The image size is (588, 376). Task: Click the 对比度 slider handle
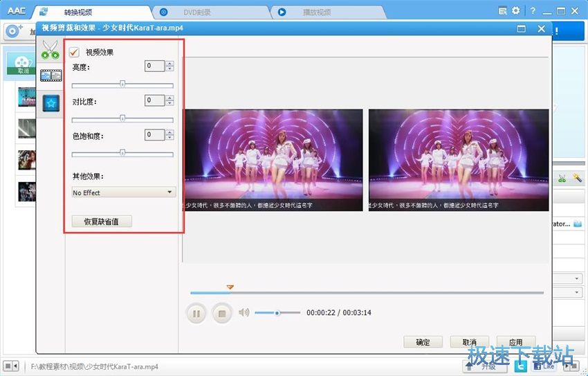click(x=122, y=118)
